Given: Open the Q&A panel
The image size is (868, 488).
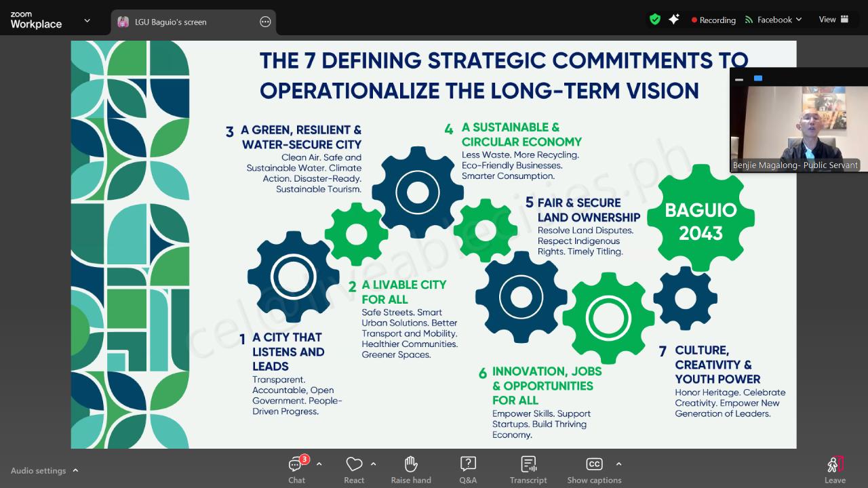Looking at the screenshot, I should coord(468,470).
